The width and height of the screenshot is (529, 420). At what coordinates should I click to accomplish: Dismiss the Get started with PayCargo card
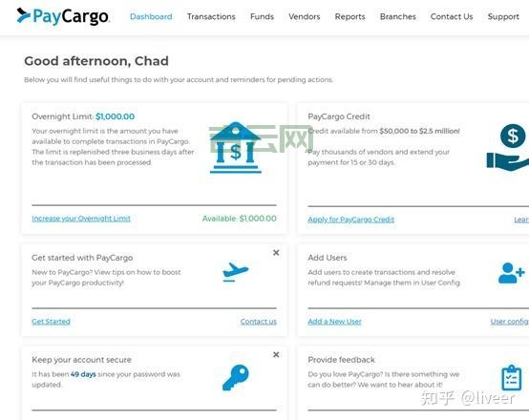coord(276,253)
